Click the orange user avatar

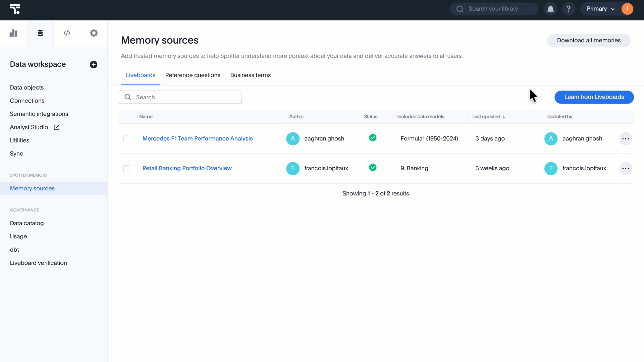point(627,9)
